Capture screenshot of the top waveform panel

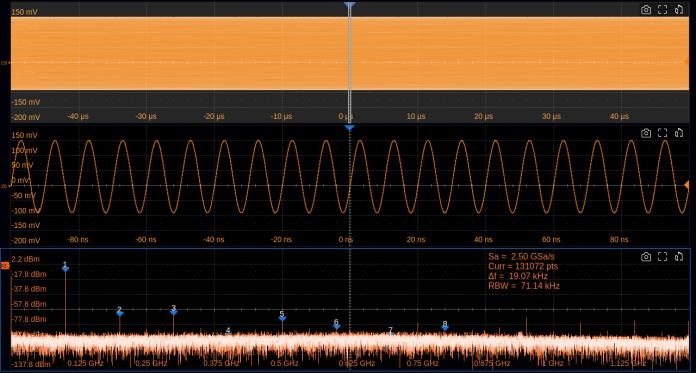coord(646,10)
